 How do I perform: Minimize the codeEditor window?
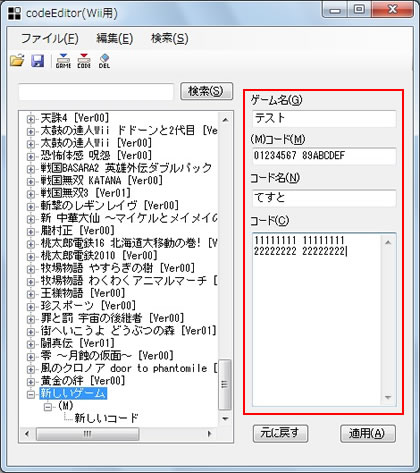tap(335, 10)
